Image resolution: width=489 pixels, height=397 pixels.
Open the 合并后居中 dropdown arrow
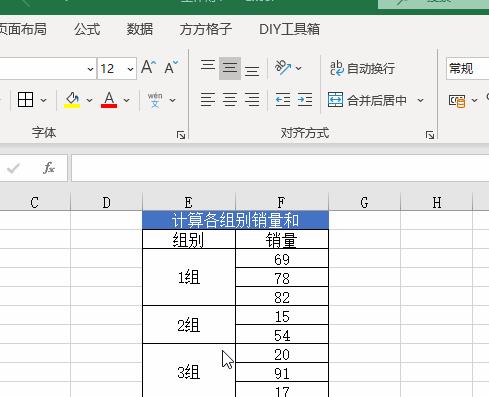tap(420, 100)
